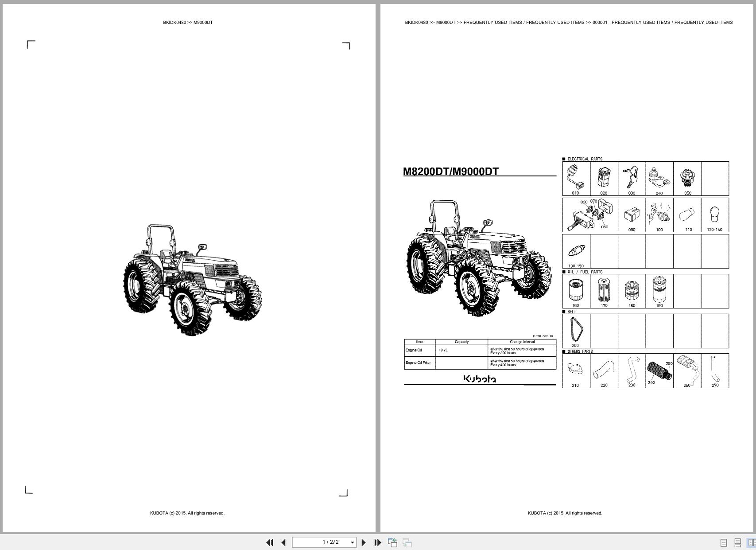Select electrical part 010 in the grid
Image resolution: width=756 pixels, height=550 pixels.
[x=575, y=177]
